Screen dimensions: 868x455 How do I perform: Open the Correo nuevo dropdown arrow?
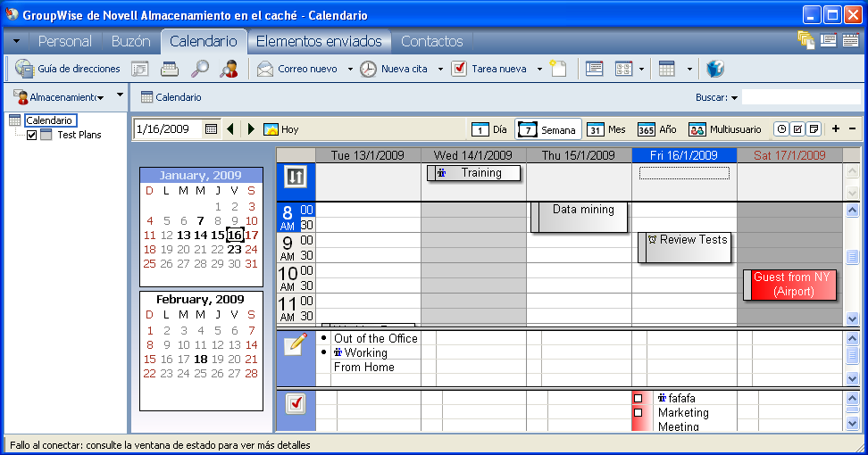[350, 69]
